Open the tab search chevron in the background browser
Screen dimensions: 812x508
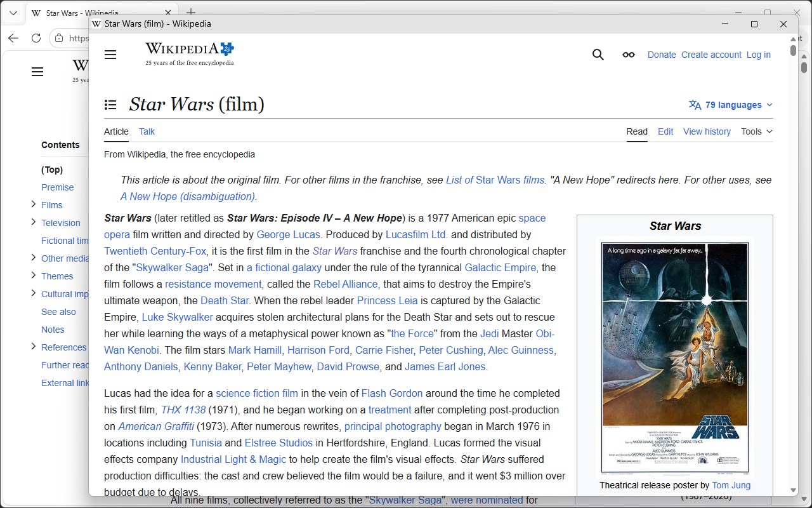coord(13,13)
